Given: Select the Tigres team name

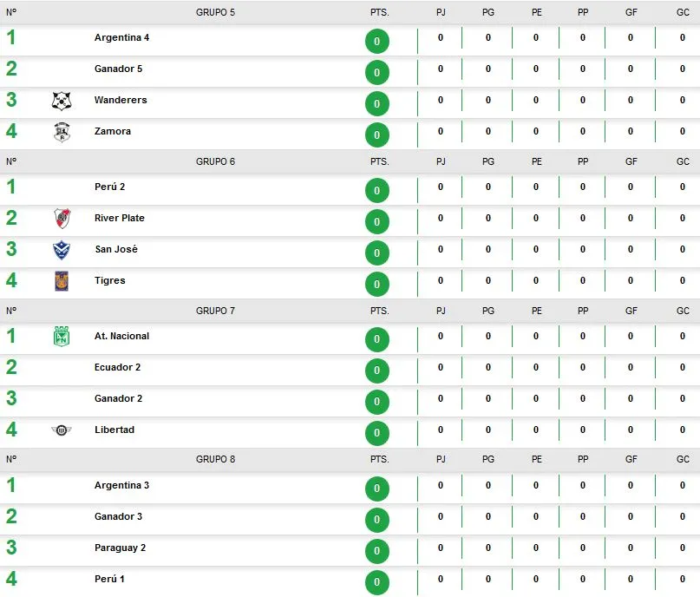Looking at the screenshot, I should tap(110, 281).
